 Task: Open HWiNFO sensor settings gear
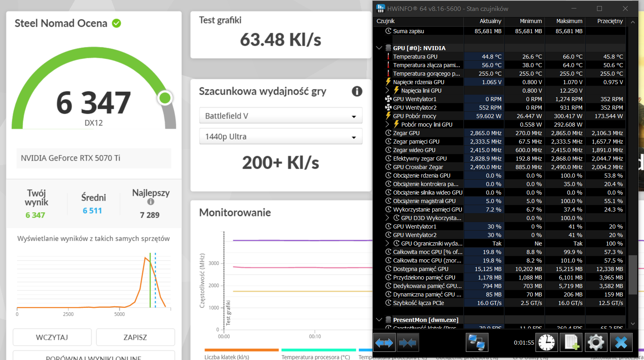click(596, 343)
